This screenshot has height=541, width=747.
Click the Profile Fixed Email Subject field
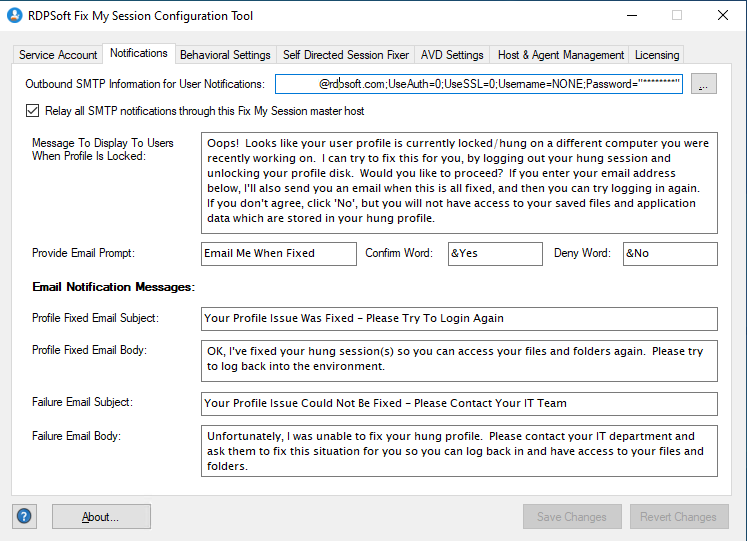pos(458,318)
